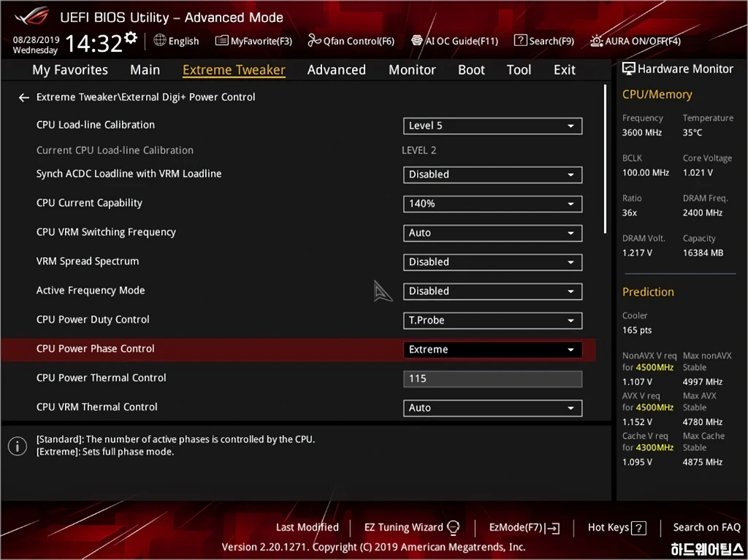The image size is (748, 560).
Task: Click CPU Power Thermal Control value field
Action: (x=492, y=379)
